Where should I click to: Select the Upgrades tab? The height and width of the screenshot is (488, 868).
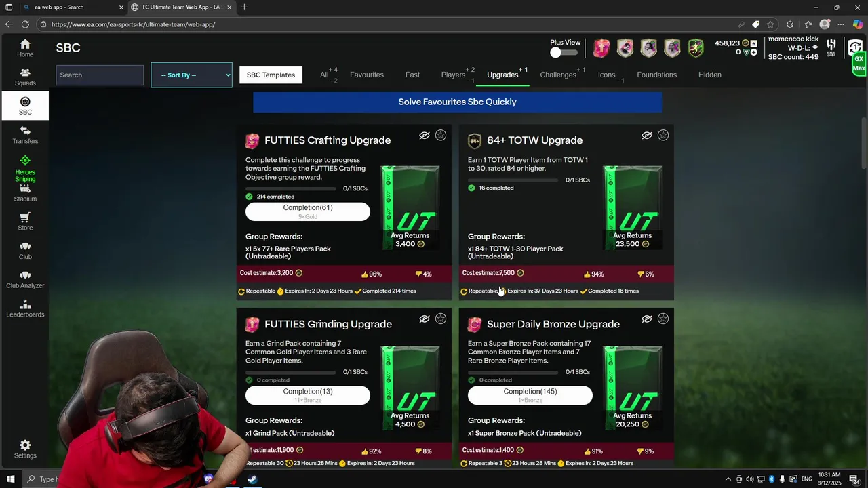point(502,75)
